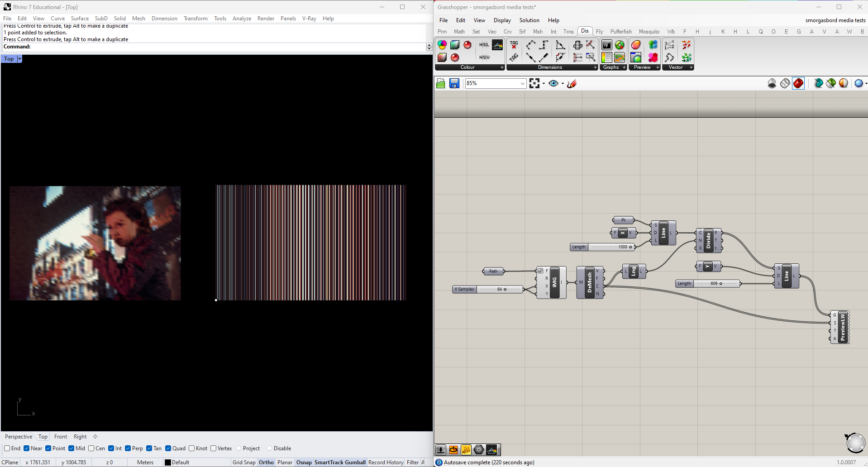
Task: Enable the End osnap checkbox
Action: [7, 448]
